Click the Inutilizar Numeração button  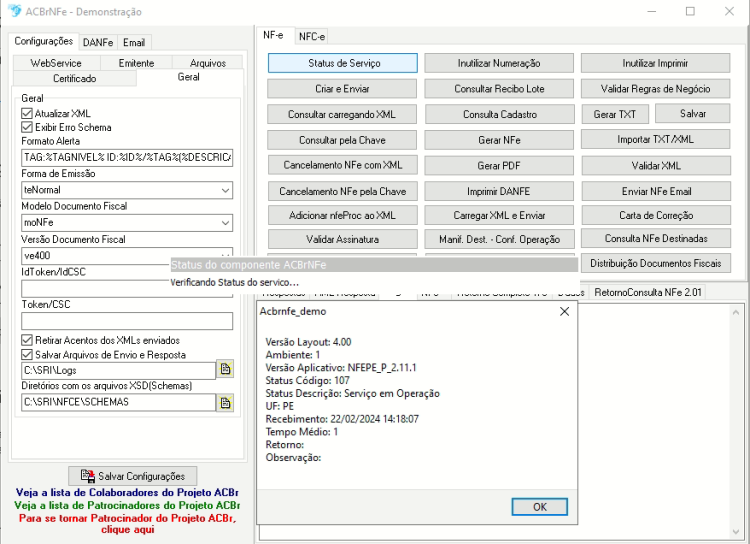pos(499,63)
